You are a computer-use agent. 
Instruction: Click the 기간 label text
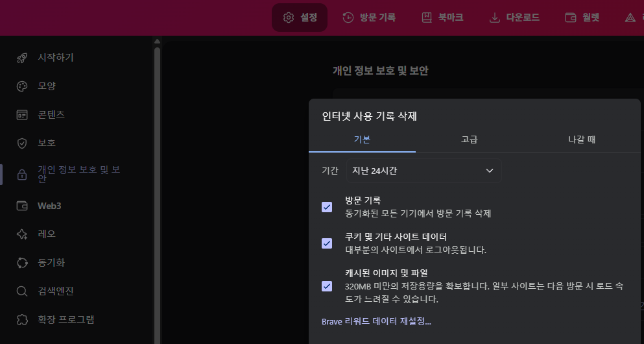pos(330,171)
